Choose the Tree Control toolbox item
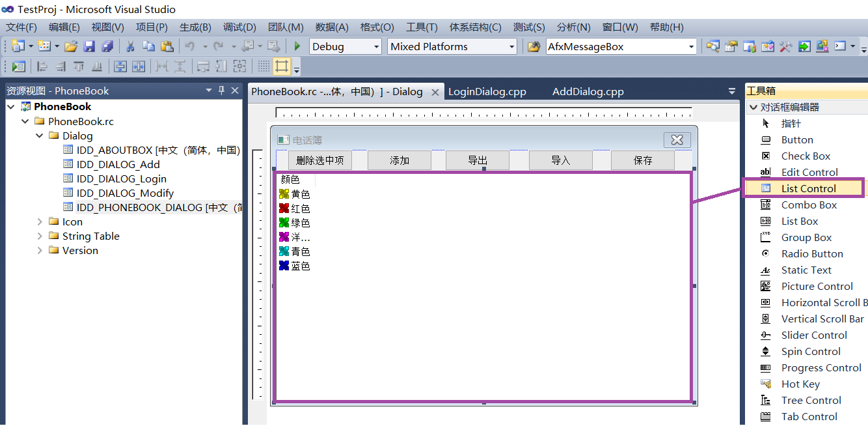The width and height of the screenshot is (868, 441). coord(811,400)
